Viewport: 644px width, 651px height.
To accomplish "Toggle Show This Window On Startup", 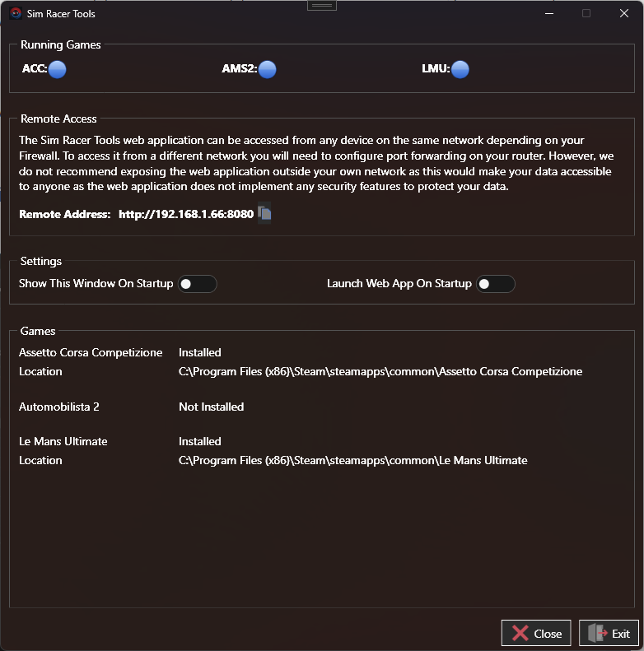I will click(x=198, y=284).
